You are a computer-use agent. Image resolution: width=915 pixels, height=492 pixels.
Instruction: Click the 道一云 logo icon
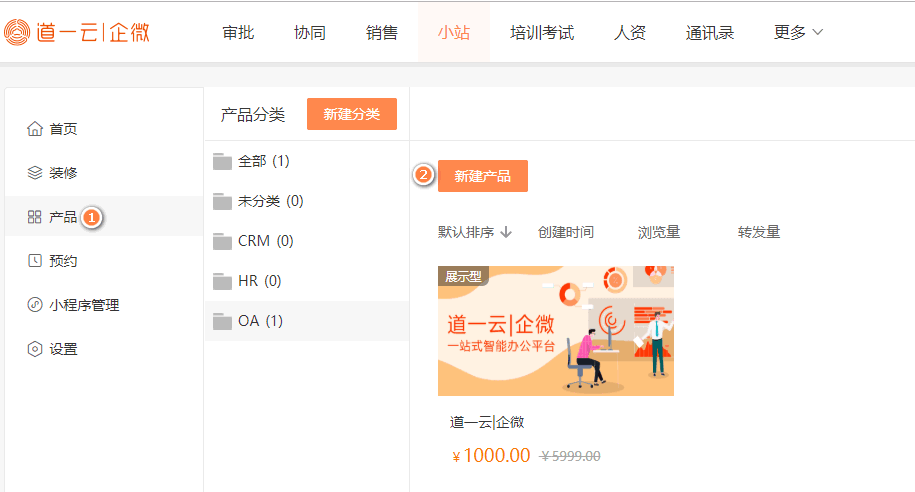[x=18, y=32]
